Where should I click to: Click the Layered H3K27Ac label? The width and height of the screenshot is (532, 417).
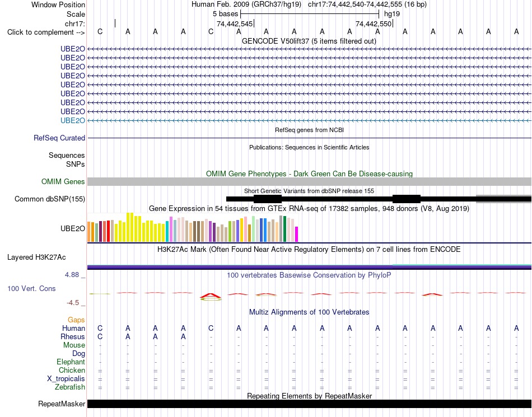click(36, 257)
